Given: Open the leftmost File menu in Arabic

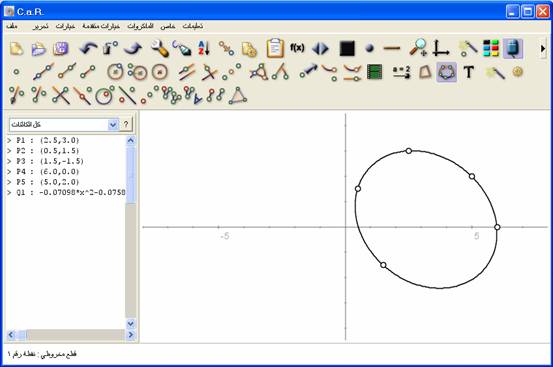Looking at the screenshot, I should 12,26.
